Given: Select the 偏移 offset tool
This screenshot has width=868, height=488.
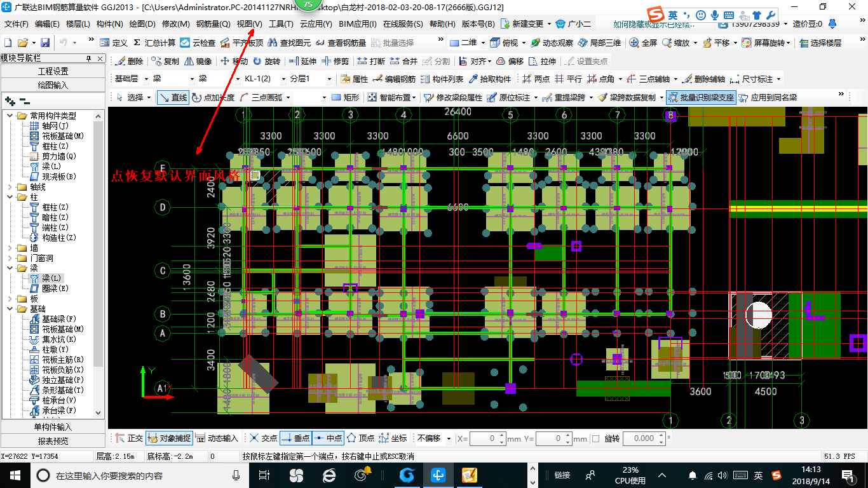Looking at the screenshot, I should [510, 61].
